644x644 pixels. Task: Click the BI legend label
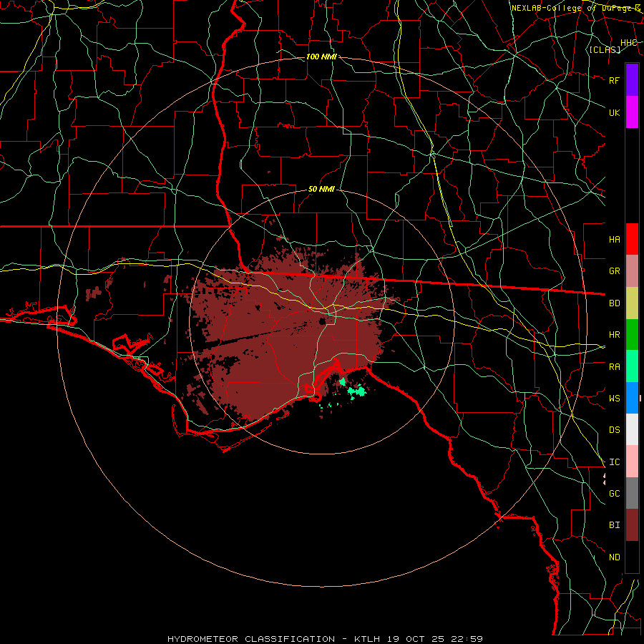pyautogui.click(x=614, y=525)
